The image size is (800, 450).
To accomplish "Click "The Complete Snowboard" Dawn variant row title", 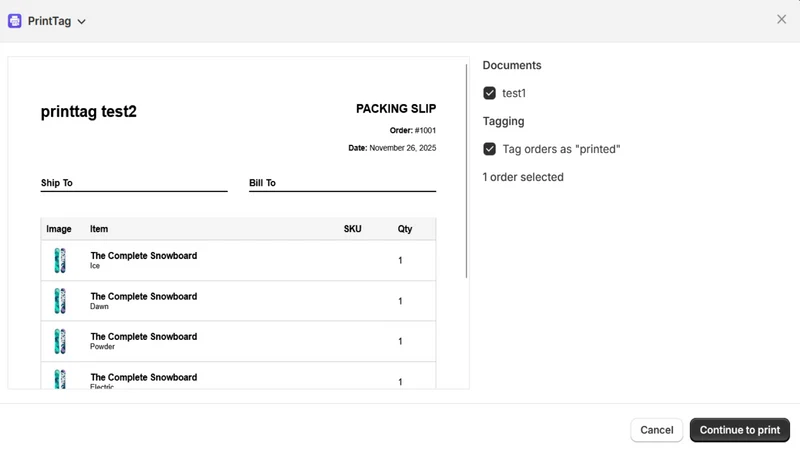I will 144,296.
